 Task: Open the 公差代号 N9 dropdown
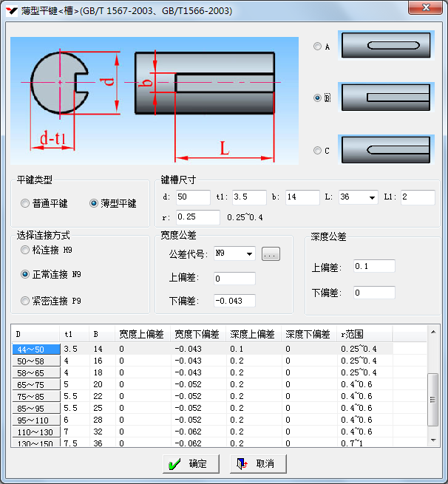click(249, 253)
